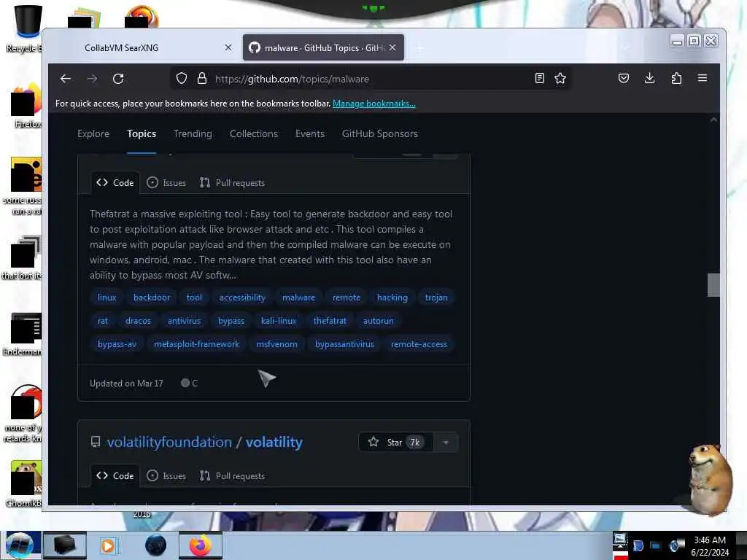Select the Code tab on Thefatrat card
This screenshot has height=560, width=747.
[x=115, y=183]
